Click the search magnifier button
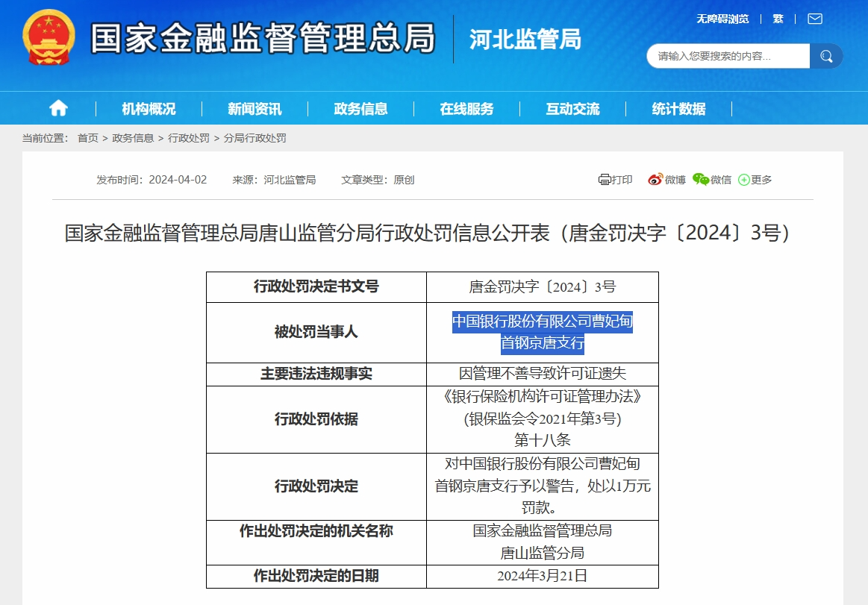This screenshot has width=868, height=605. [826, 56]
